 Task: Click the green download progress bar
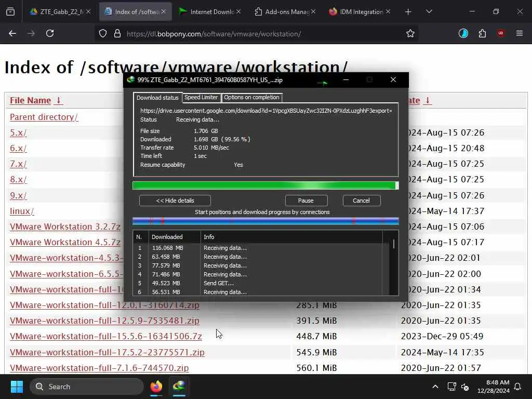pyautogui.click(x=265, y=185)
